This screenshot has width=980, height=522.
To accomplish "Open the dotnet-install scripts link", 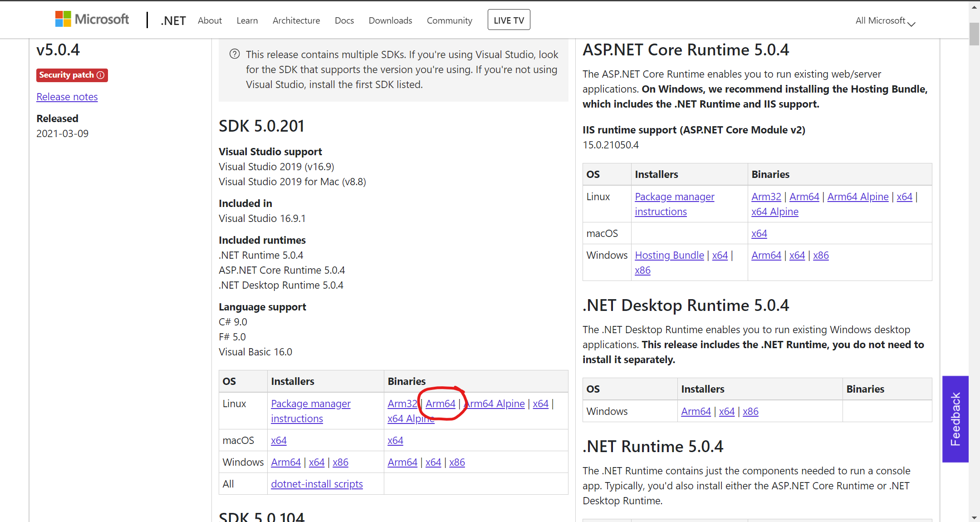I will [x=317, y=484].
